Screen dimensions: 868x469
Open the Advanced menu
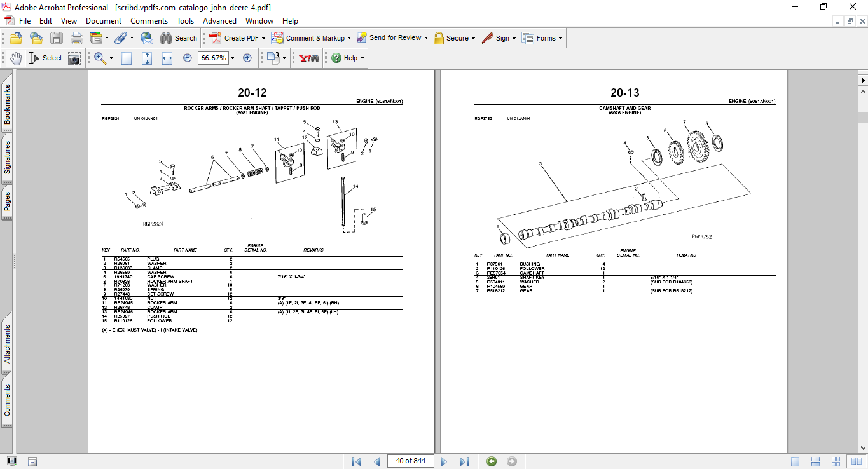pos(219,21)
